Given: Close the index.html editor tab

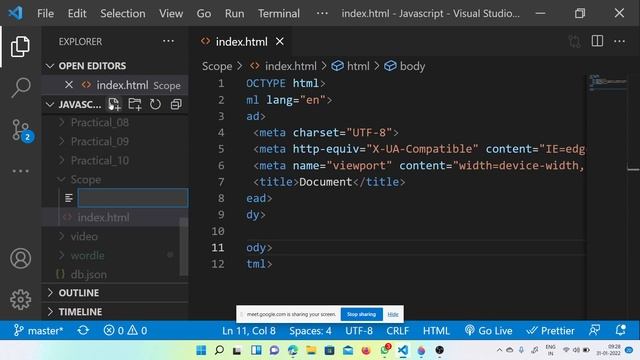Looking at the screenshot, I should [x=280, y=42].
